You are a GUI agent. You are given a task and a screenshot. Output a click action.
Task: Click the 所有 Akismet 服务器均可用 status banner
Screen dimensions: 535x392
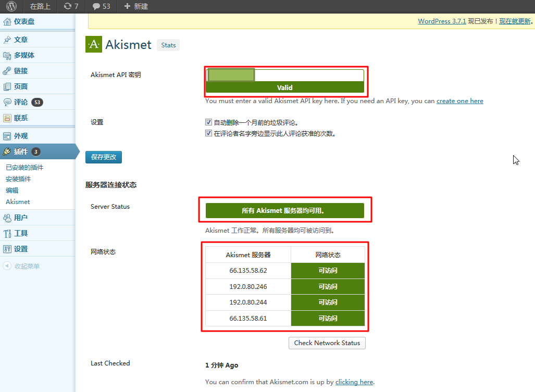pyautogui.click(x=285, y=211)
